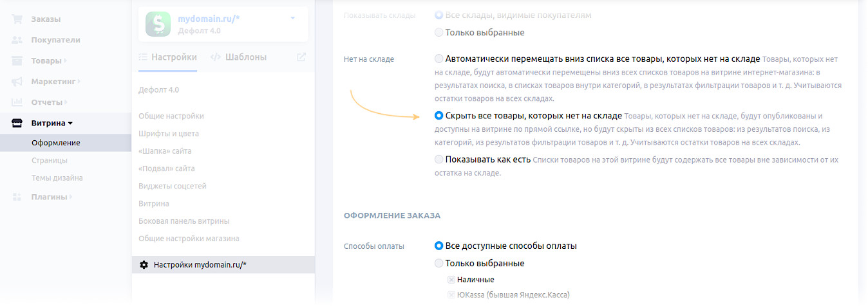Click the Маркетинг megaphone icon
Image resolution: width=868 pixels, height=308 pixels.
coord(17,82)
